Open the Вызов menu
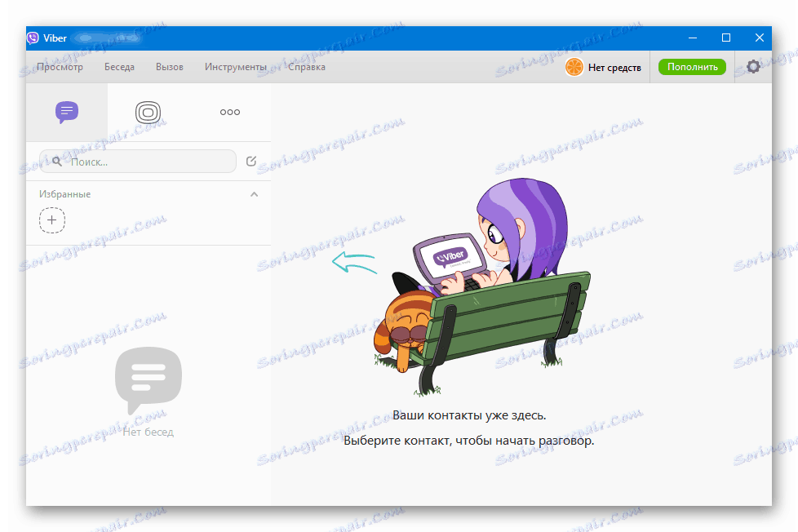The width and height of the screenshot is (798, 532). (169, 67)
